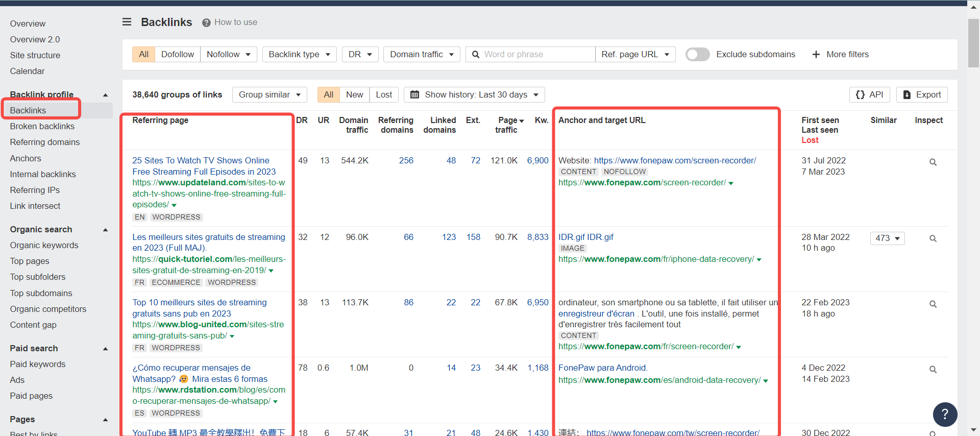Image resolution: width=980 pixels, height=436 pixels.
Task: Show only Lost backlinks
Action: (x=384, y=94)
